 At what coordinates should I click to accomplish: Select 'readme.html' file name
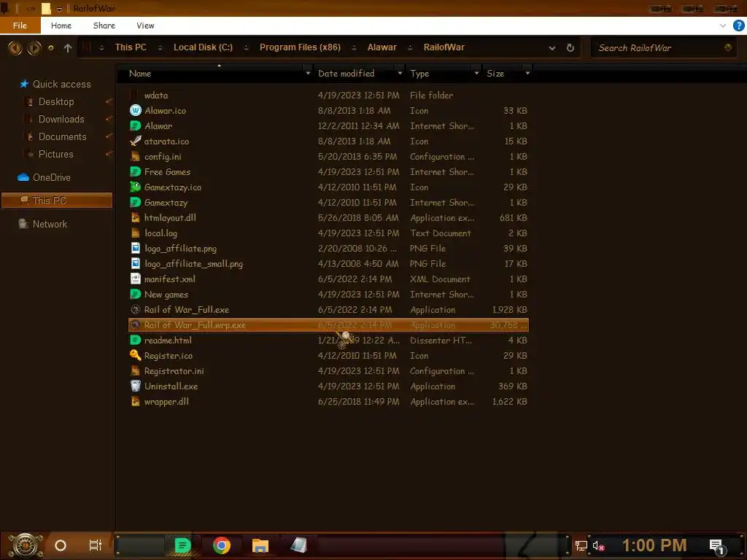168,341
